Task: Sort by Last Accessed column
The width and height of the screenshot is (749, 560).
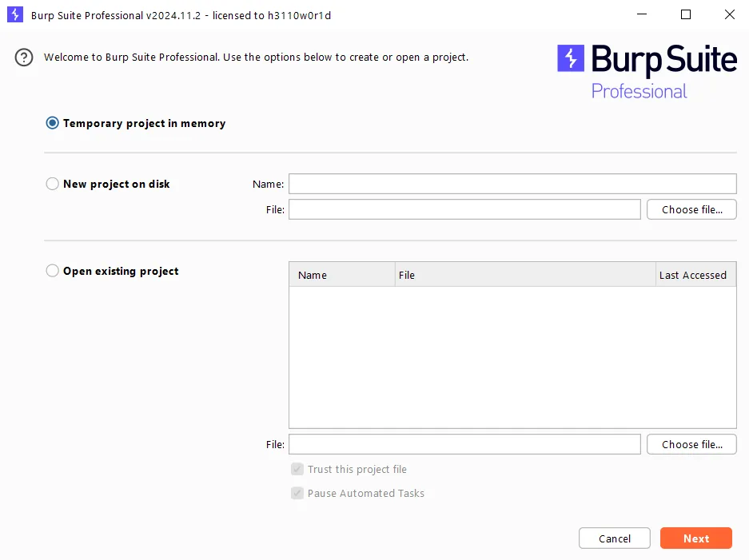Action: pos(695,275)
